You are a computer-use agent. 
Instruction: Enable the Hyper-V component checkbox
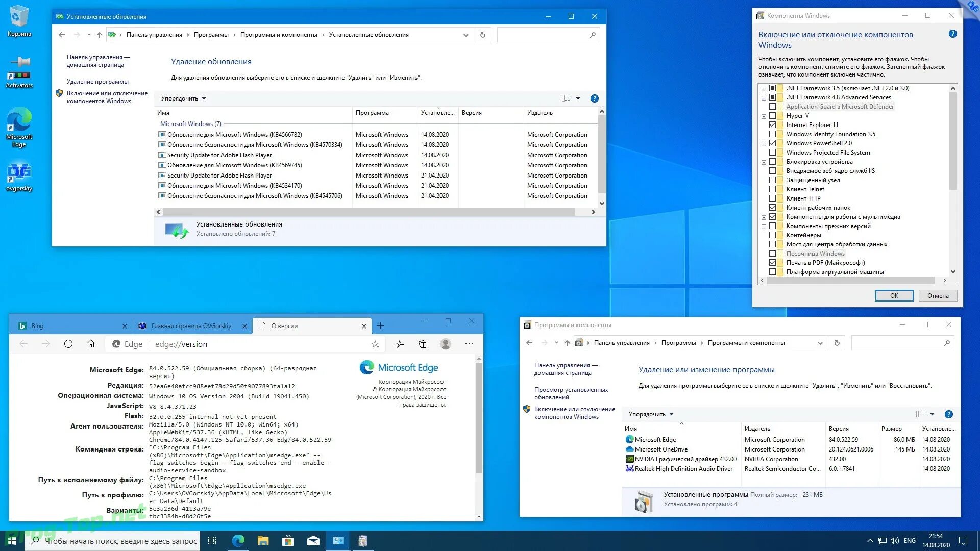(772, 116)
